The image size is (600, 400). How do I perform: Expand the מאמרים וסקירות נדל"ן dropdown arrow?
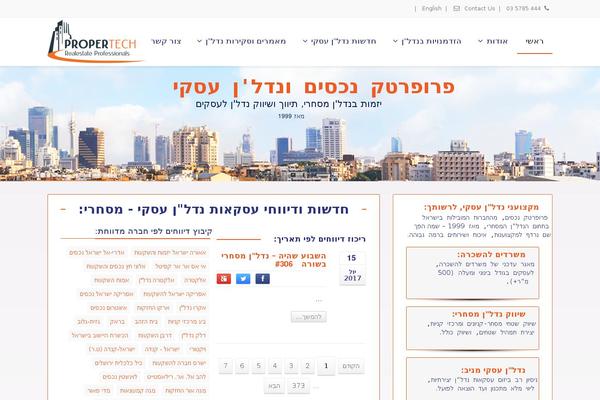point(199,41)
